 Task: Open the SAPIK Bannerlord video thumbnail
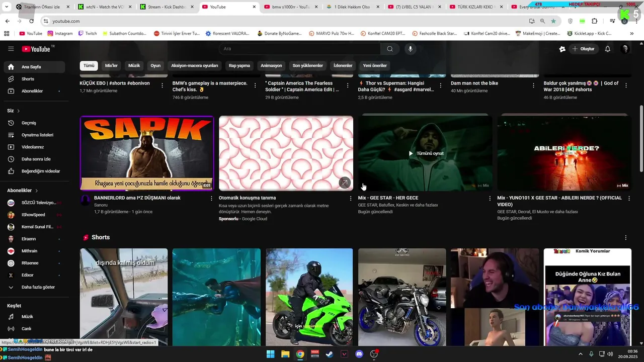[x=146, y=153]
